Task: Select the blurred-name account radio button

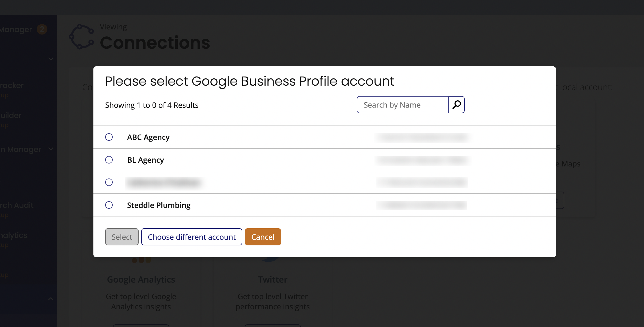Action: coord(109,182)
